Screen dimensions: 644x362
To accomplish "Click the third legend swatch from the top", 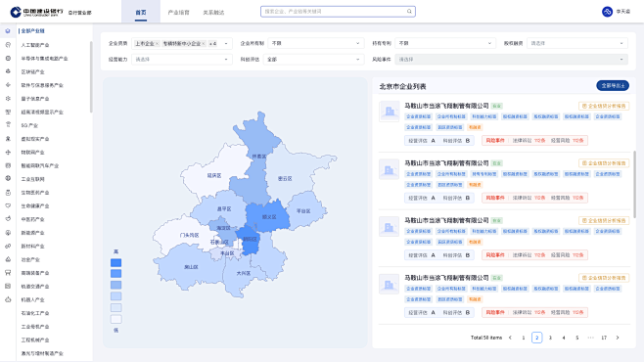I will (115, 285).
